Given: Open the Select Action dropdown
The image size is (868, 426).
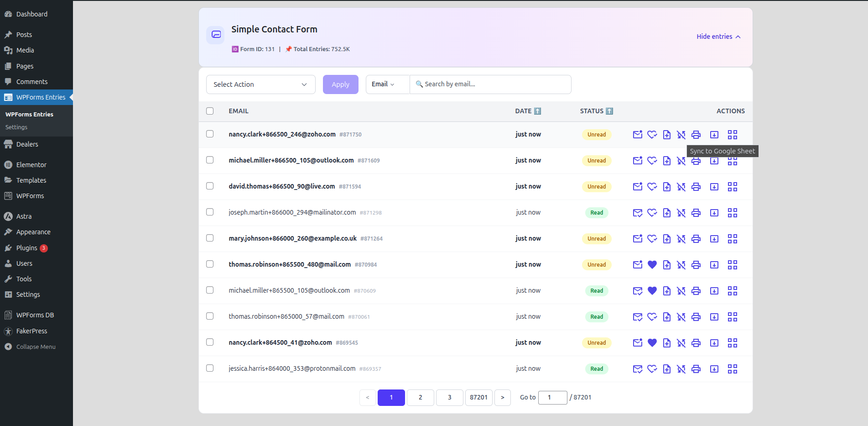Looking at the screenshot, I should (260, 84).
